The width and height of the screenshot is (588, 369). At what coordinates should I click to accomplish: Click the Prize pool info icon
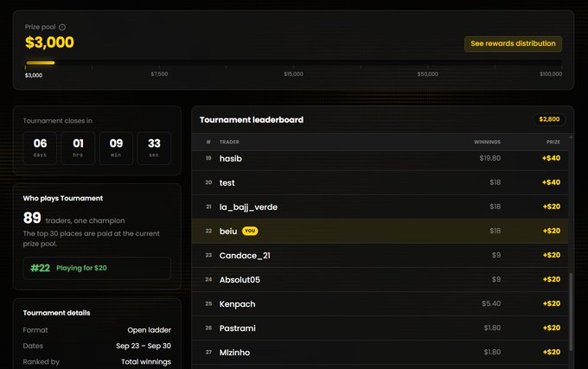[62, 27]
